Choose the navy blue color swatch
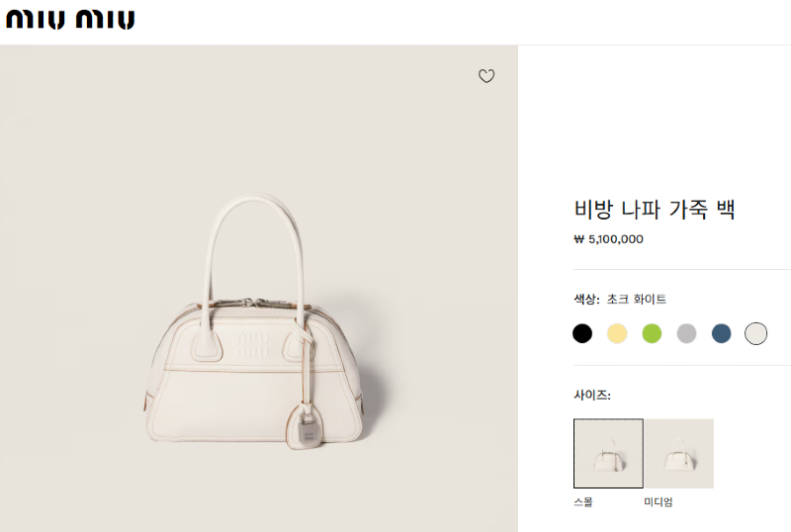This screenshot has height=532, width=791. click(x=722, y=333)
